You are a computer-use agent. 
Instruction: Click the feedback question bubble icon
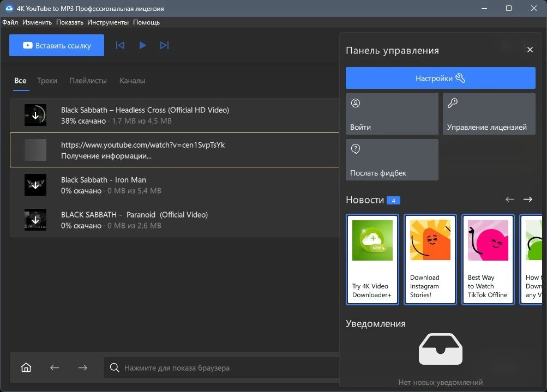pos(356,149)
